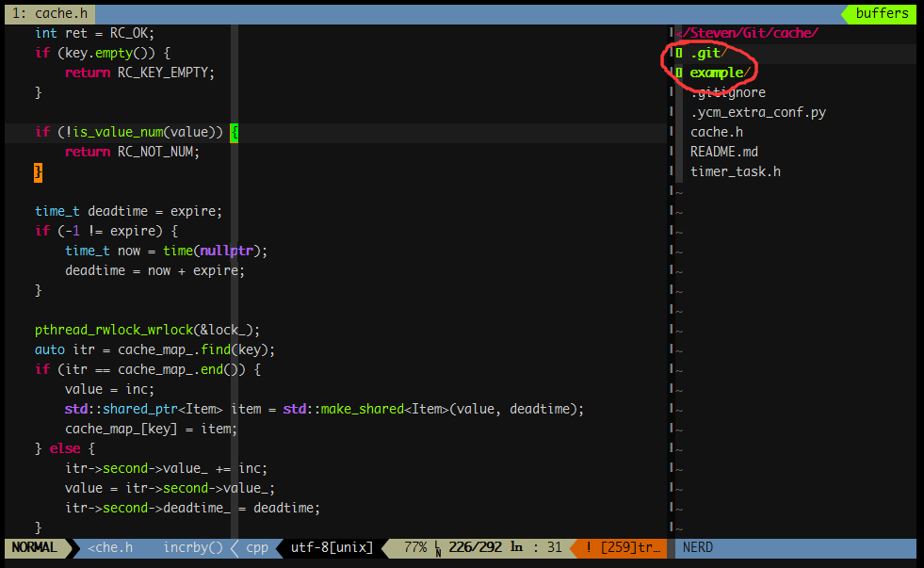The width and height of the screenshot is (924, 568).
Task: Place cursor on 'if (key.empty()) {' line
Action: pos(103,53)
